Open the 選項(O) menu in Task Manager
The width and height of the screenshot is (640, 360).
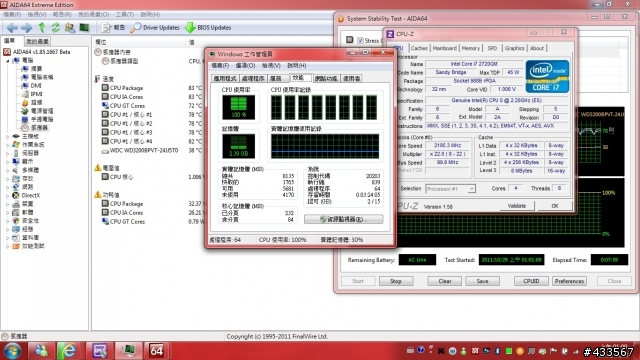[245, 65]
